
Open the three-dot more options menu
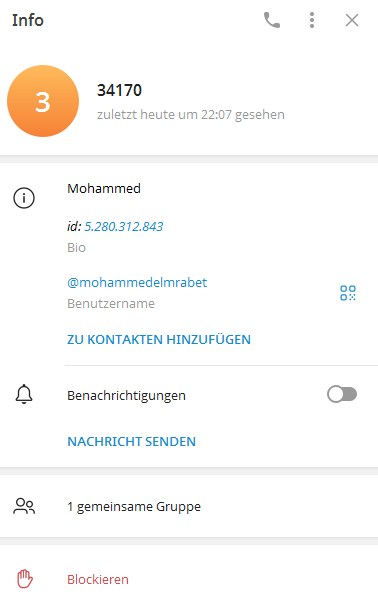coord(312,20)
